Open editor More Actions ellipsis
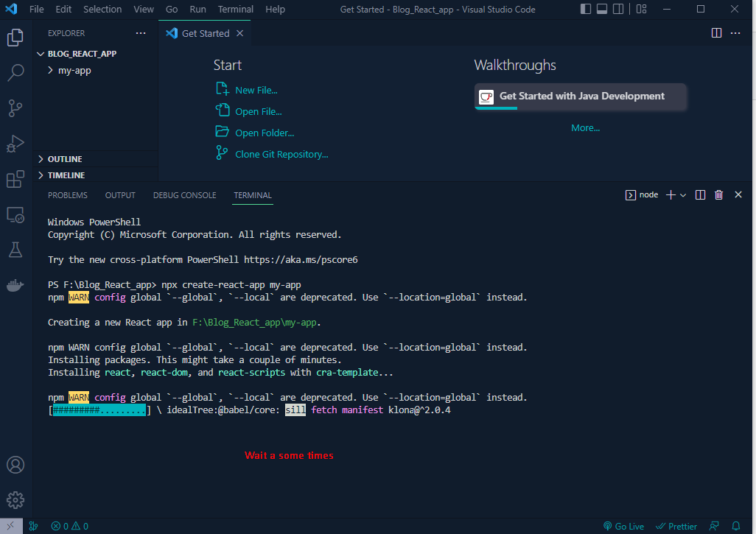This screenshot has width=756, height=534. [735, 32]
